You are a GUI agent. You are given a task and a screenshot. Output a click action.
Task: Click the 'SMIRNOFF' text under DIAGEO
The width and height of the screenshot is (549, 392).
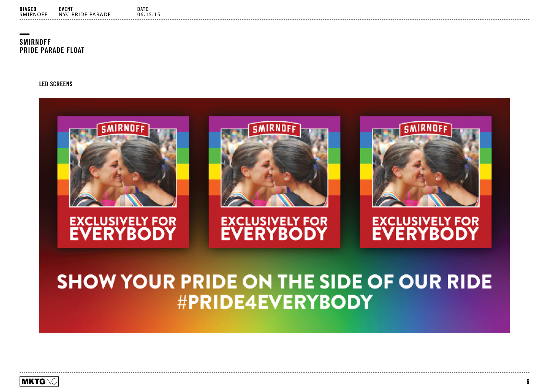point(33,15)
